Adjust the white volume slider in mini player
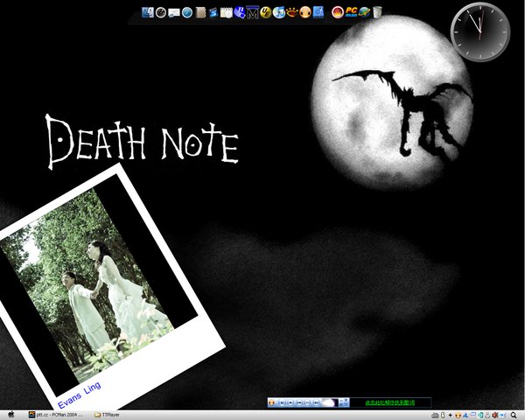 click(x=329, y=402)
